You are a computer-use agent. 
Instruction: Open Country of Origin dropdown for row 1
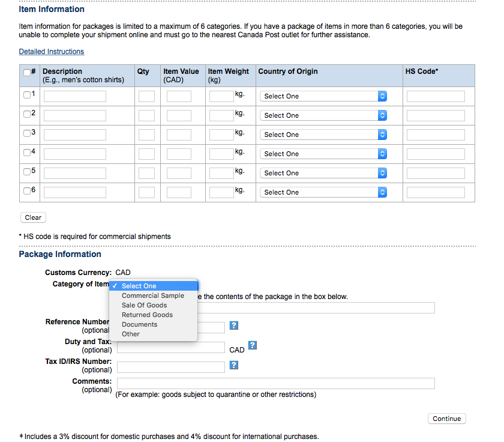[x=323, y=96]
